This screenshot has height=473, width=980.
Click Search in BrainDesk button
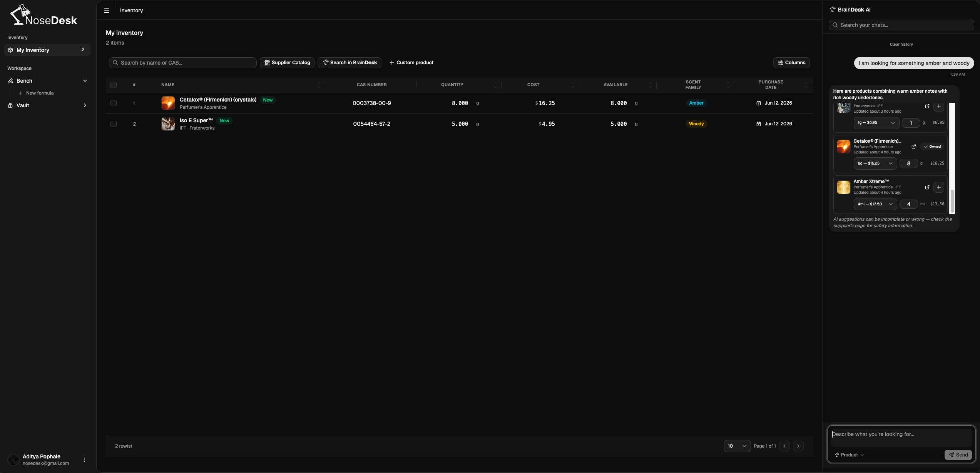(350, 63)
